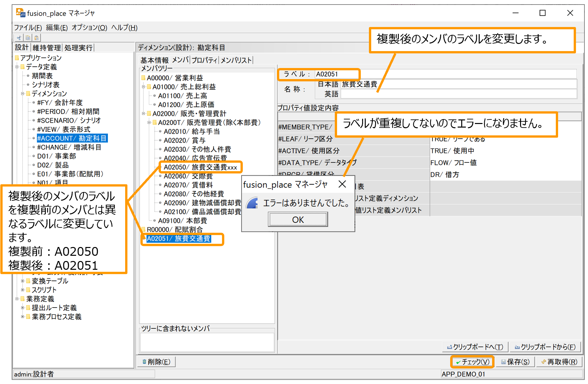Click the クリップボードから(F) button

pos(545,347)
